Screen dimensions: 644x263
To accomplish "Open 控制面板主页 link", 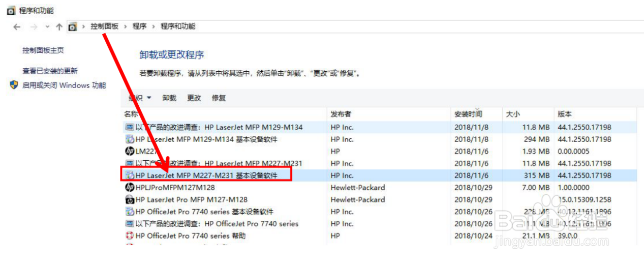I will point(43,50).
